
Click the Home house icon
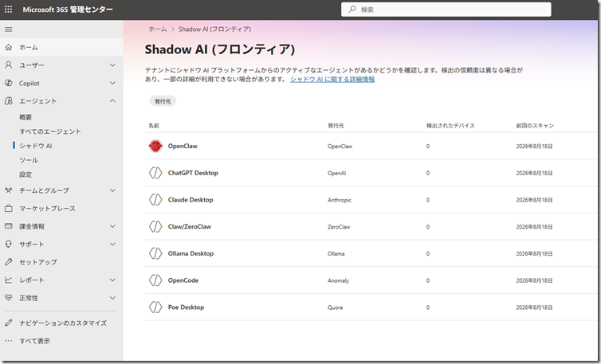click(9, 48)
